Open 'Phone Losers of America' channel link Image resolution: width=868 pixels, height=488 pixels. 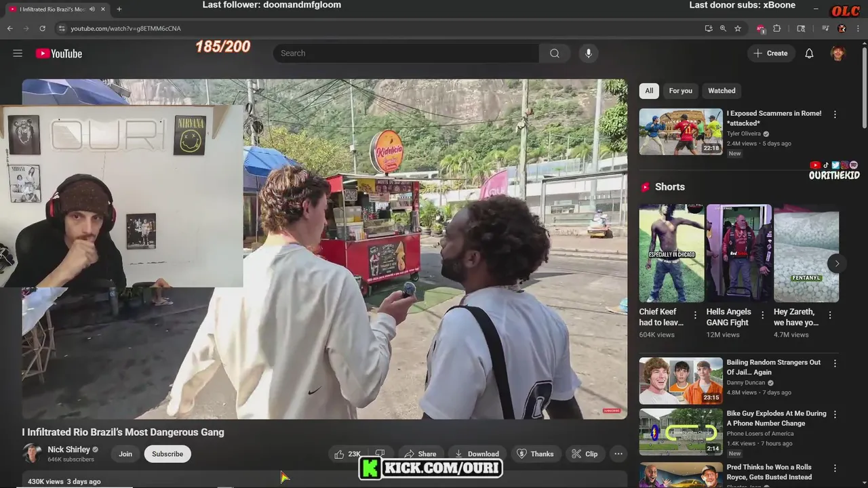(760, 434)
